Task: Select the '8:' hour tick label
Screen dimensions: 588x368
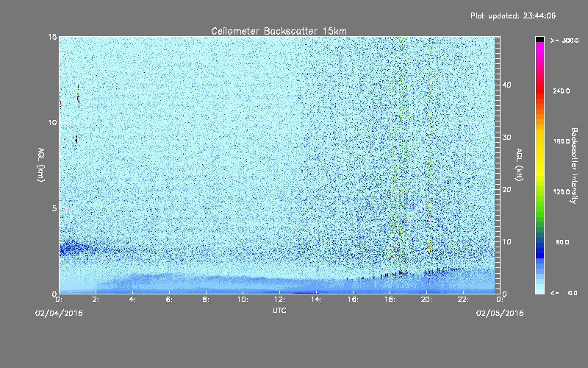Action: pyautogui.click(x=206, y=300)
